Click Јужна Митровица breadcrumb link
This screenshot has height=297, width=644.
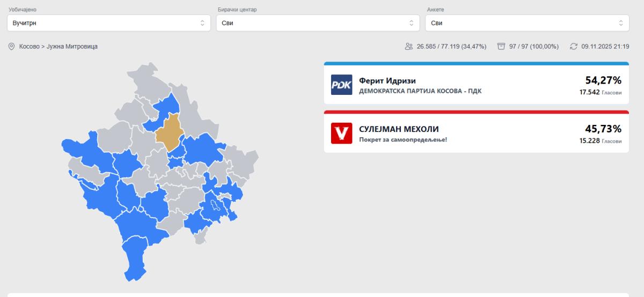tap(72, 47)
